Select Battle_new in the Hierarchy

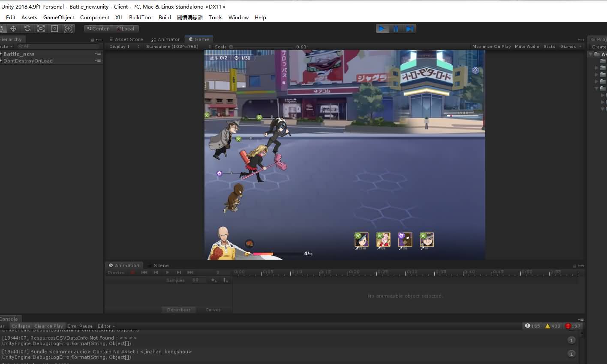coord(19,54)
